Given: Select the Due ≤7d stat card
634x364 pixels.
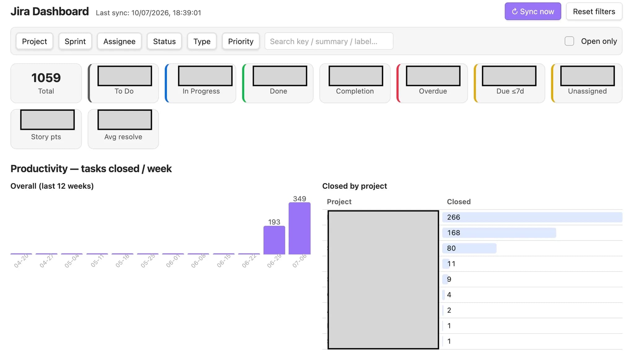Looking at the screenshot, I should [x=510, y=83].
